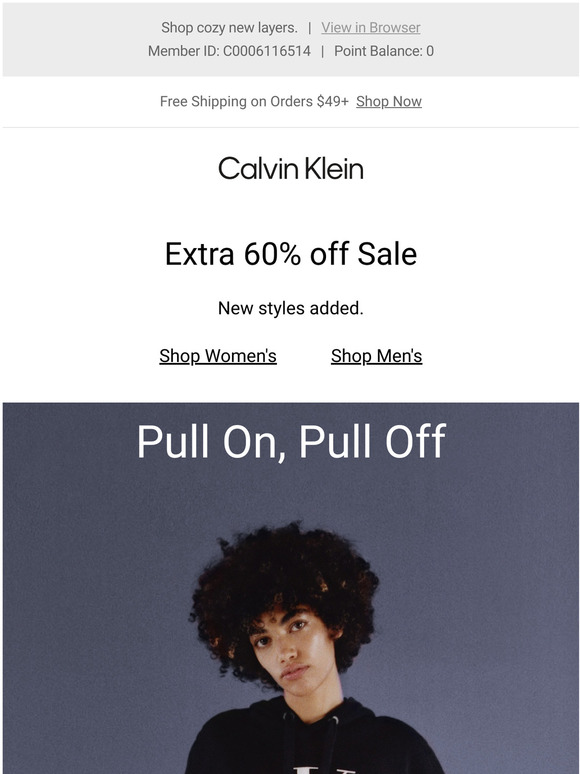This screenshot has height=774, width=580.
Task: Click the Point Balance: 0 text
Action: pos(384,51)
